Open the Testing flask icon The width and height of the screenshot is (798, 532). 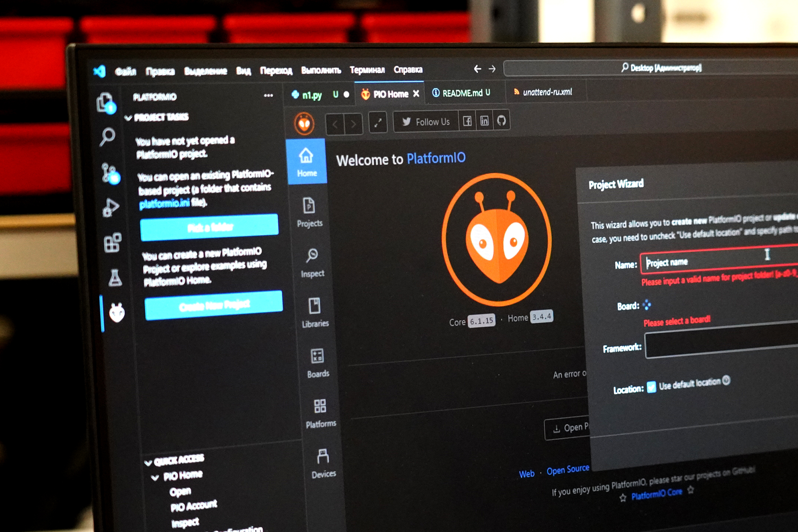coord(115,278)
